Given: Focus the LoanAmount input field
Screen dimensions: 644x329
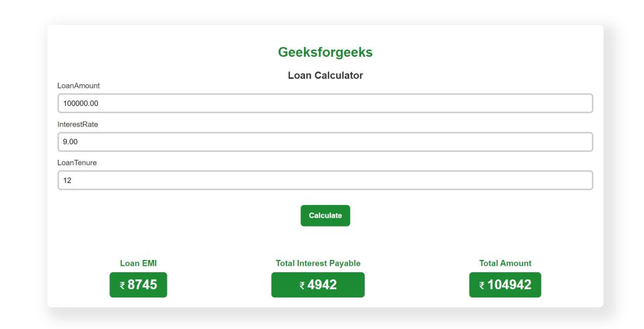Looking at the screenshot, I should pos(326,103).
